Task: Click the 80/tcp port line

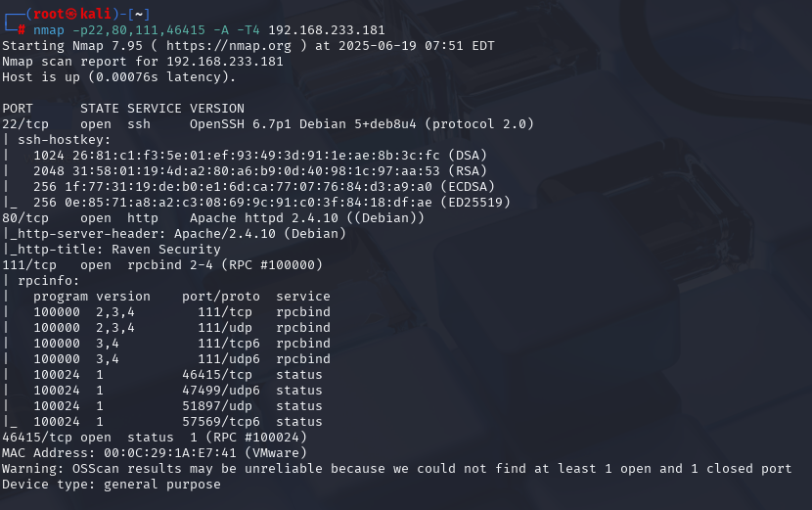Action: pyautogui.click(x=213, y=217)
